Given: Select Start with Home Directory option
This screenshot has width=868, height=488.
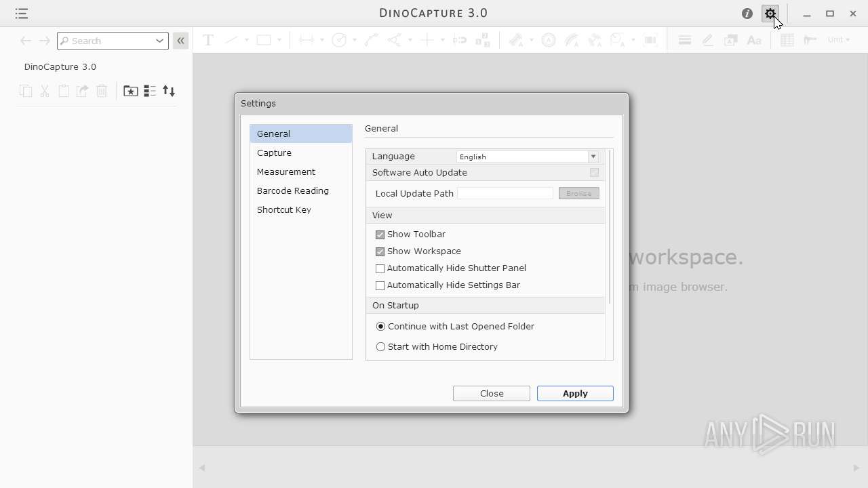Looking at the screenshot, I should coord(380,346).
